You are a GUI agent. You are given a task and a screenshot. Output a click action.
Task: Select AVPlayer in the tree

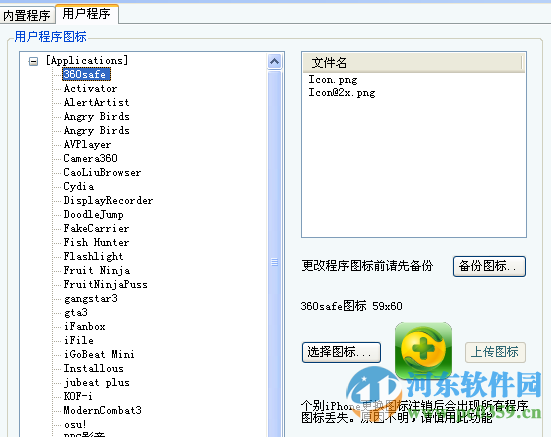coord(87,144)
